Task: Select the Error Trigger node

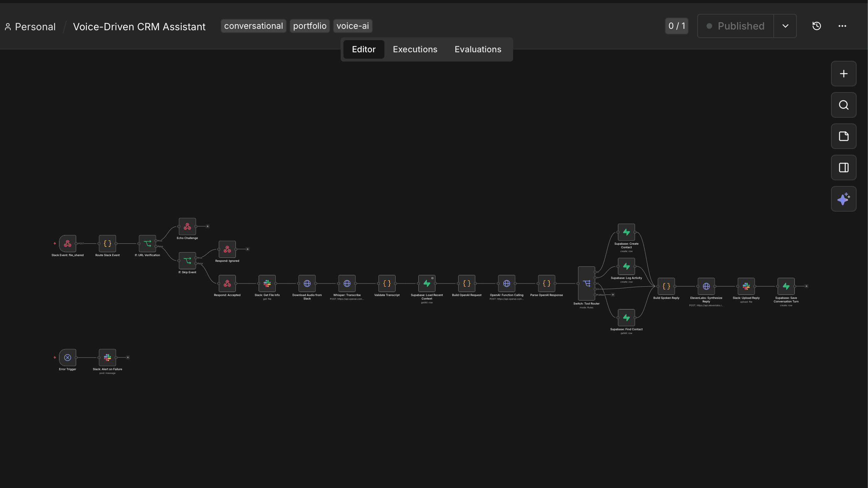Action: (x=68, y=357)
